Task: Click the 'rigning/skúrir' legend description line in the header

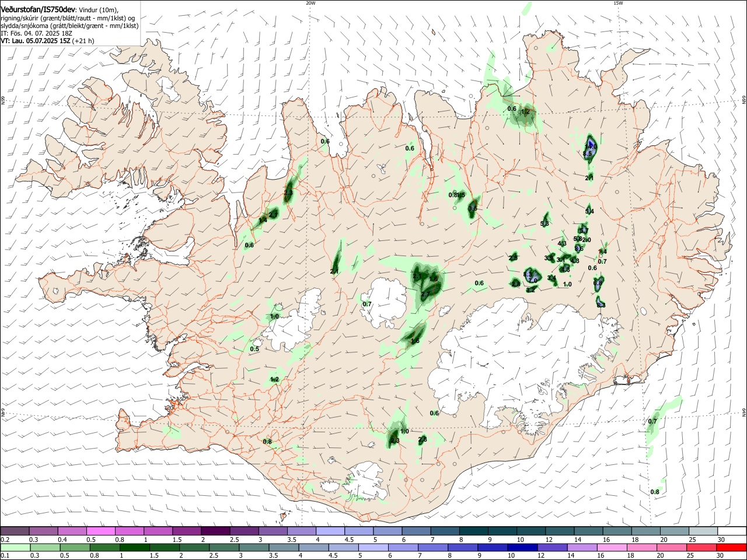Action: (x=68, y=18)
